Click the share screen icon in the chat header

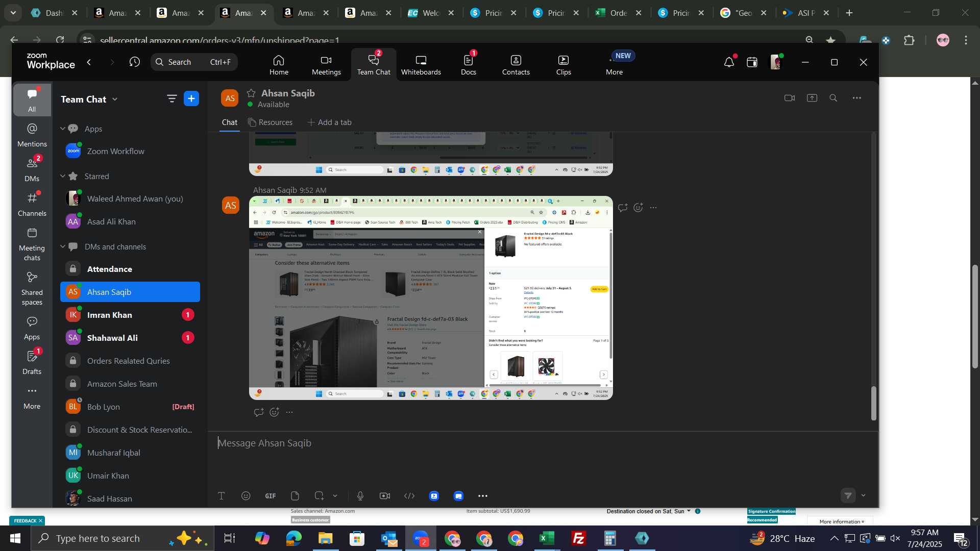pos(812,98)
